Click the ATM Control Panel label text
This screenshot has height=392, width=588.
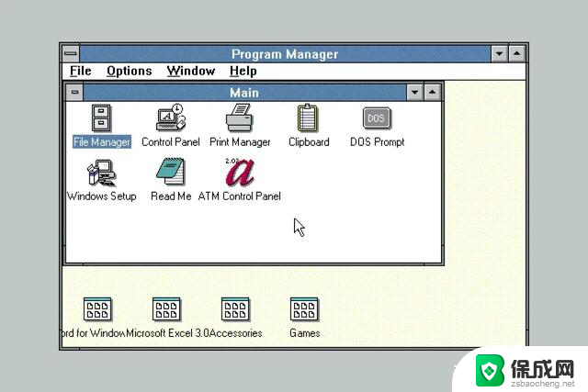pyautogui.click(x=240, y=196)
